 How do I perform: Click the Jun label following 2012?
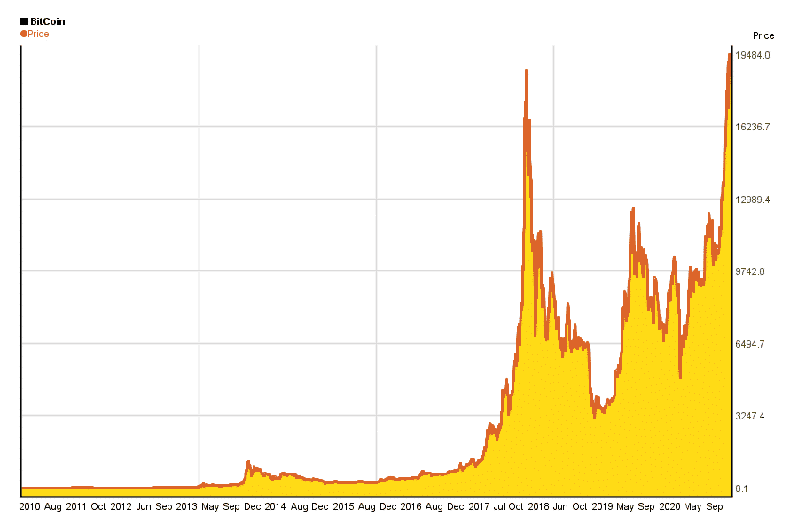coord(144,506)
